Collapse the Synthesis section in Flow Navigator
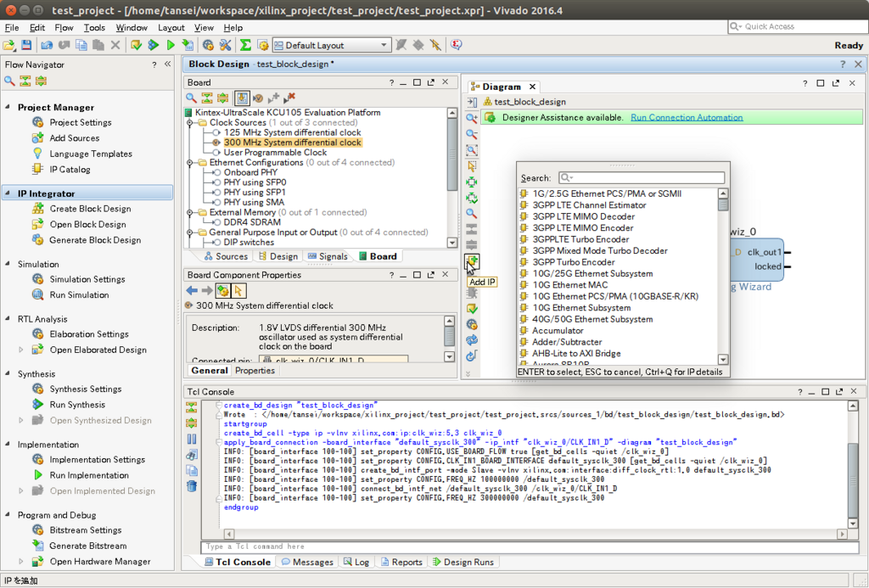This screenshot has width=869, height=588. (x=8, y=373)
